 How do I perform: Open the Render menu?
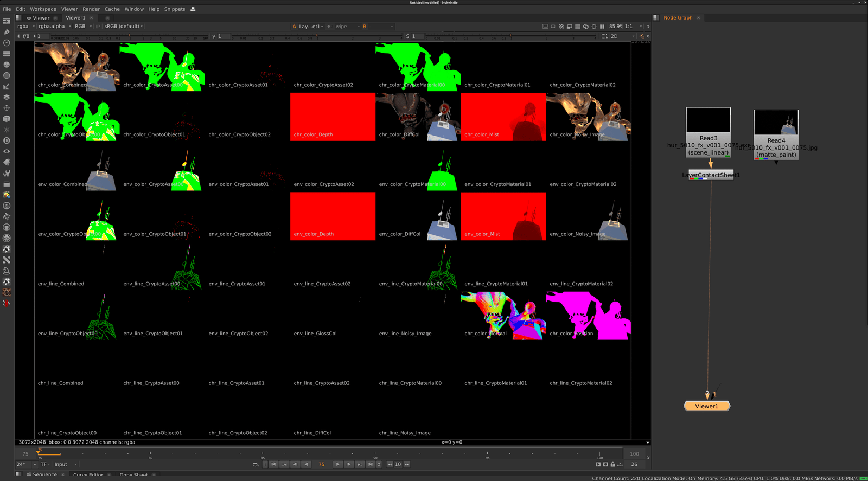coord(91,9)
